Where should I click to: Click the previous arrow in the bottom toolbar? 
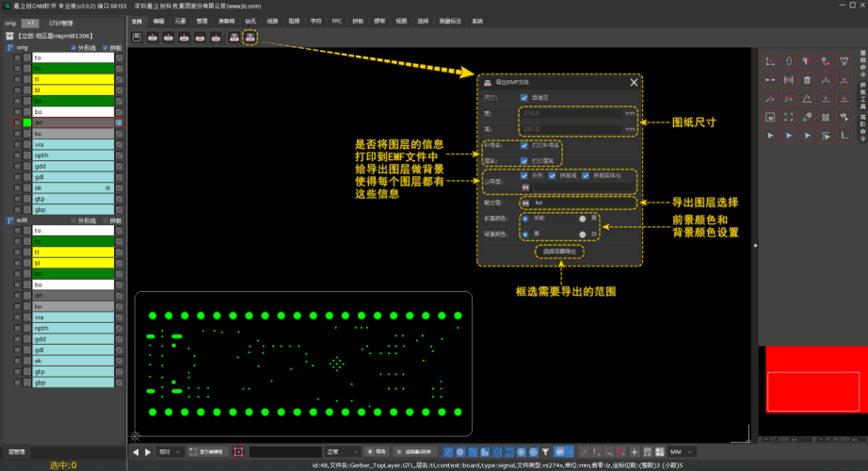(x=136, y=452)
